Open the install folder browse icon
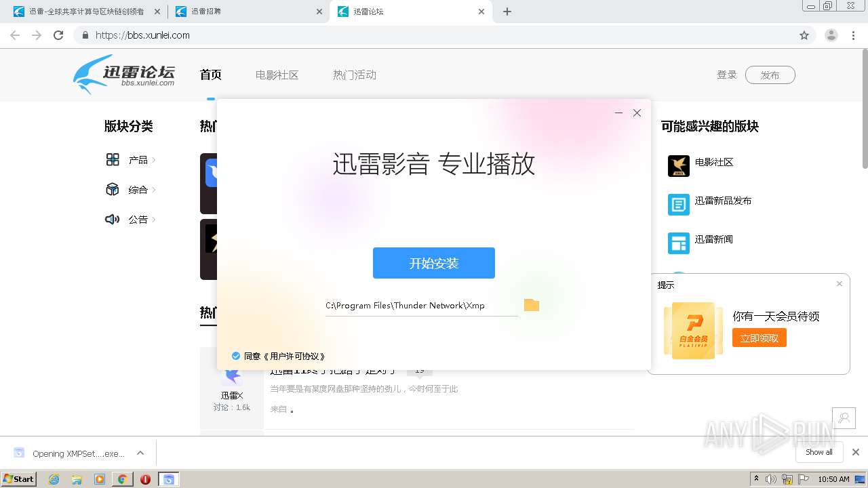The image size is (868, 488). click(x=532, y=305)
